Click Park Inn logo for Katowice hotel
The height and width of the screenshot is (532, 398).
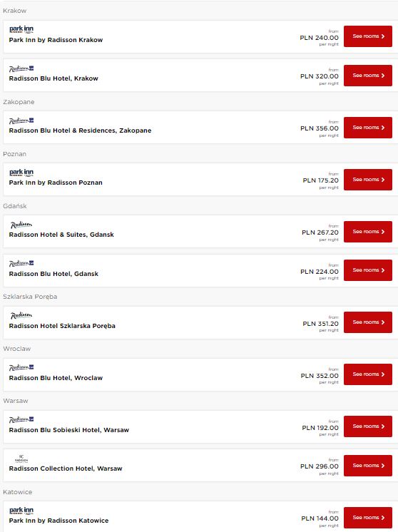tap(21, 511)
